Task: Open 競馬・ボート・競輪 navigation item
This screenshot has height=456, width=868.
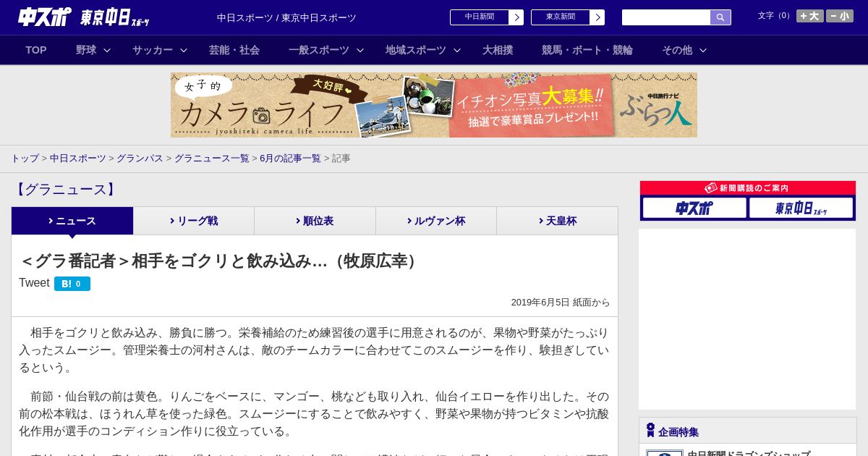Action: 587,50
